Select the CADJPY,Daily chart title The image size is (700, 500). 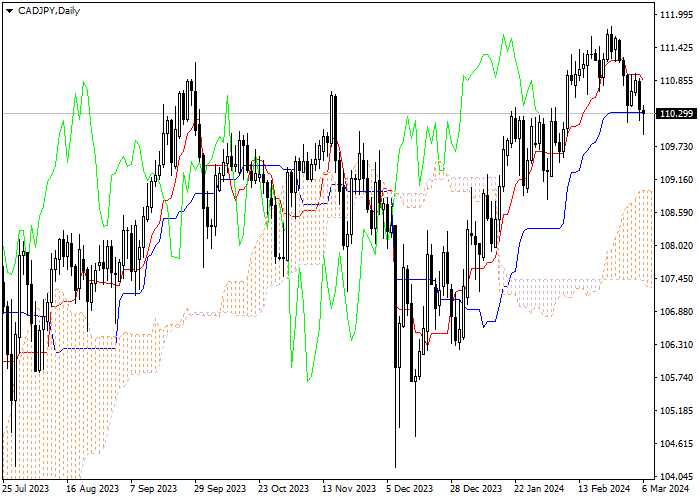pos(49,11)
